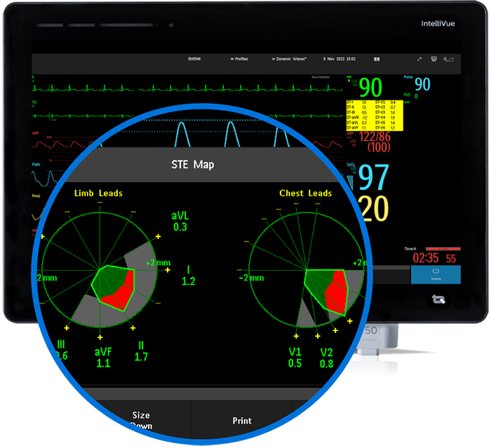The image size is (491, 448).
Task: Click the network status icon in top bar
Action: point(419,60)
